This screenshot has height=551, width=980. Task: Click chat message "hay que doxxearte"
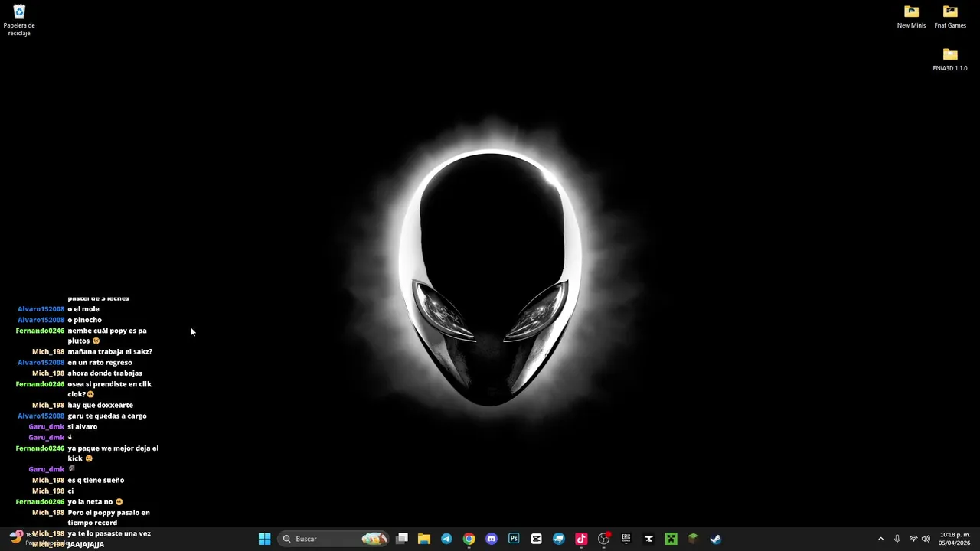[100, 406]
